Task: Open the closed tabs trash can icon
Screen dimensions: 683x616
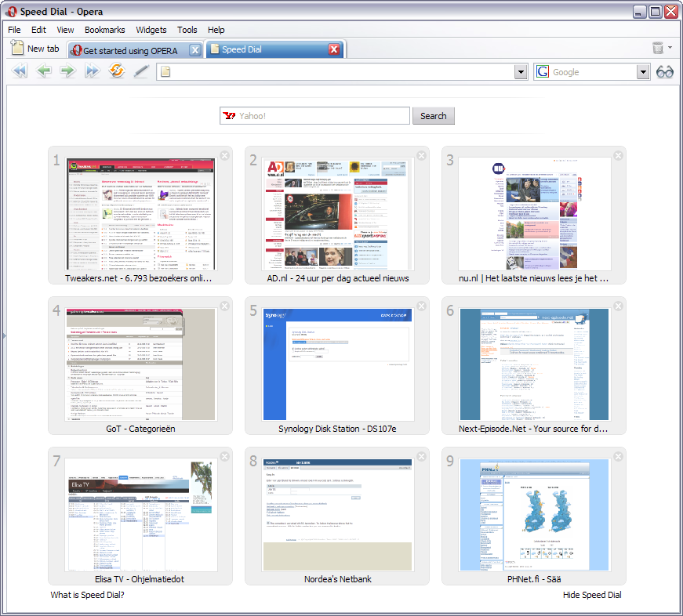Action: click(658, 48)
